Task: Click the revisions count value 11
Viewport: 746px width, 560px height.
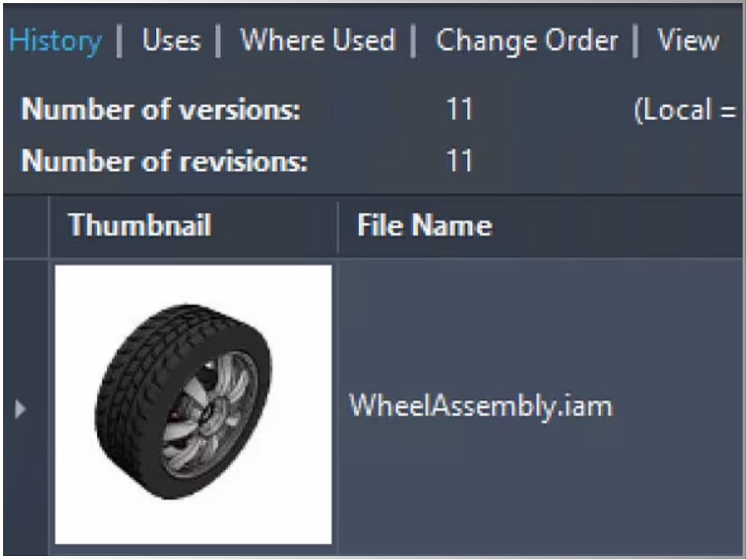Action: click(x=459, y=161)
